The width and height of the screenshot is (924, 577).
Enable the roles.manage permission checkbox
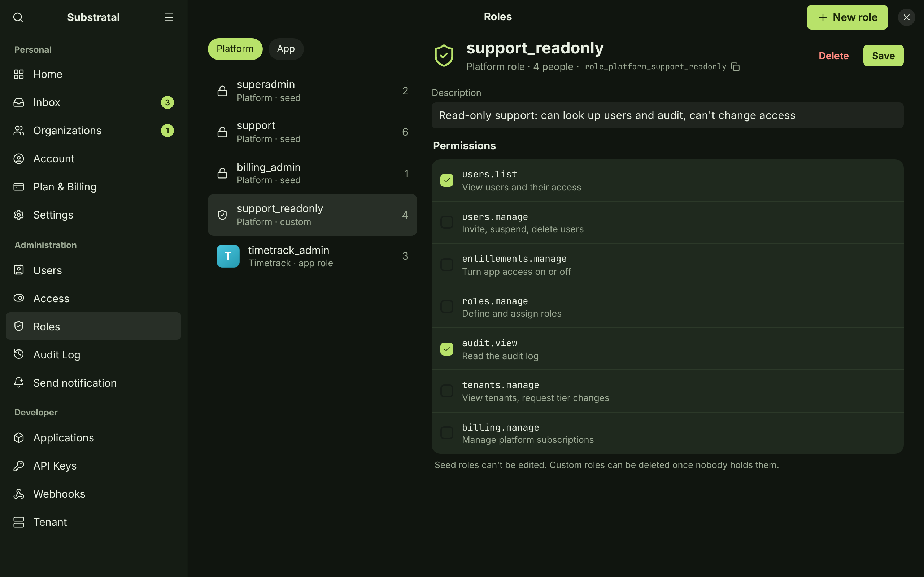[x=447, y=307]
